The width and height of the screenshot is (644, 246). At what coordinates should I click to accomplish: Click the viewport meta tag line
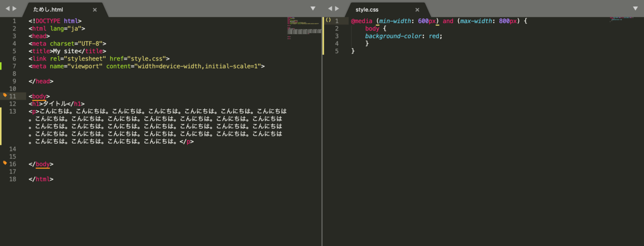pos(147,66)
